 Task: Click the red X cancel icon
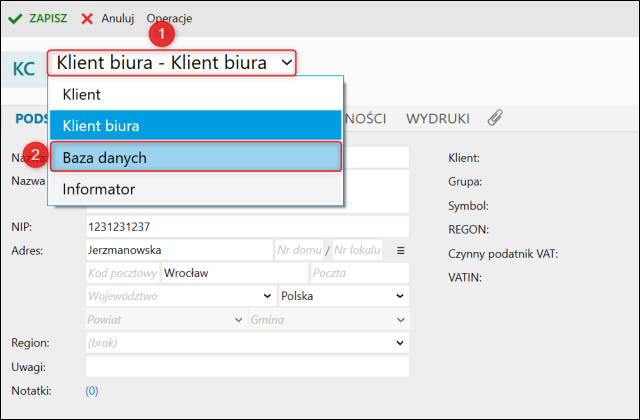(x=87, y=19)
